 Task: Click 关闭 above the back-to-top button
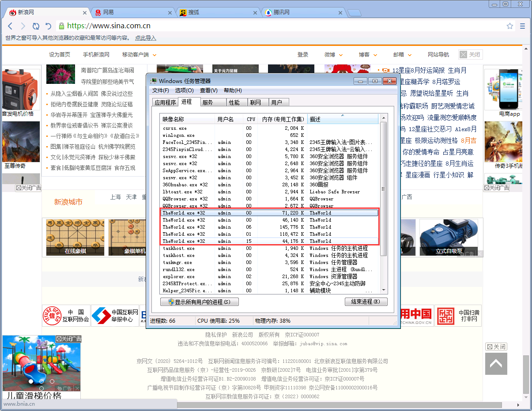click(x=496, y=347)
